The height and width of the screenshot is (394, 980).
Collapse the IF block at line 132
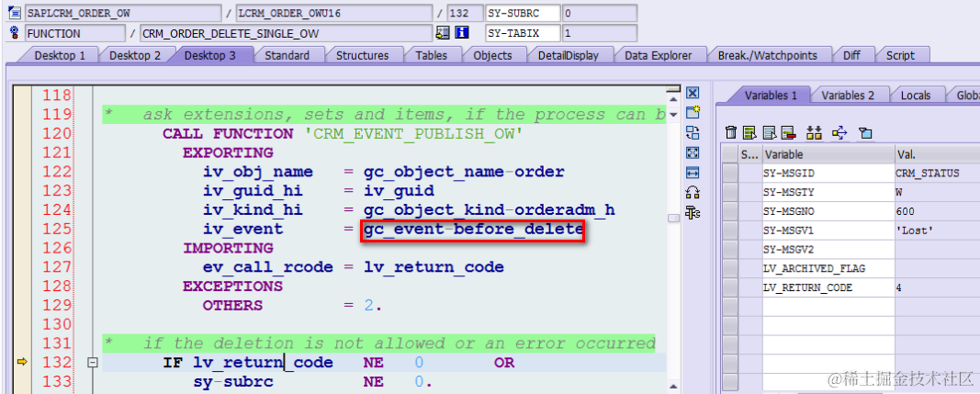coord(93,362)
